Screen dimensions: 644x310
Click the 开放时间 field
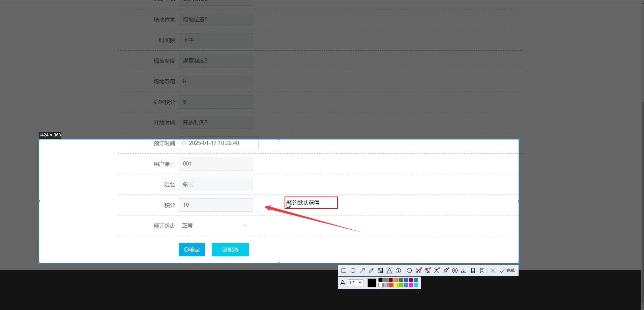[x=216, y=123]
